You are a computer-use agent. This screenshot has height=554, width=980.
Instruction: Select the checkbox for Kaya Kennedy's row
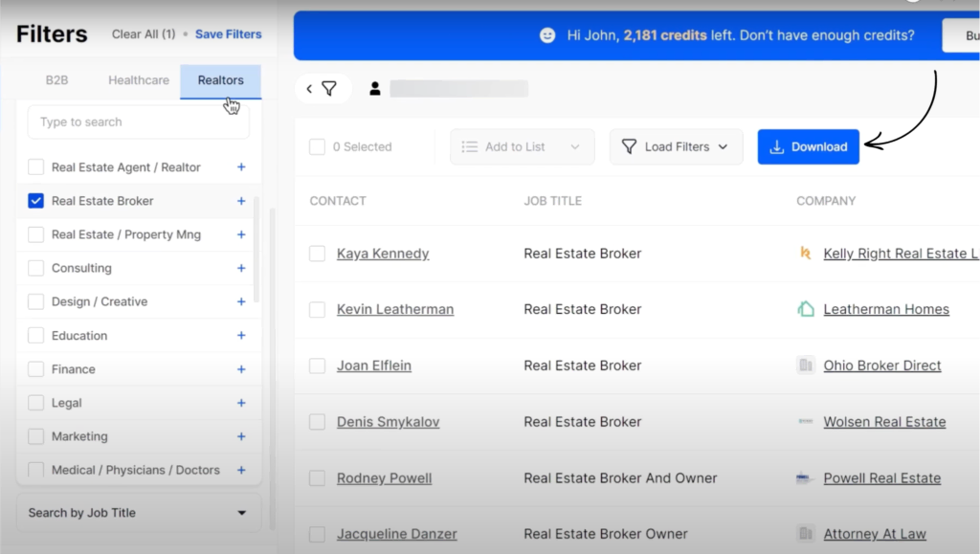click(317, 254)
